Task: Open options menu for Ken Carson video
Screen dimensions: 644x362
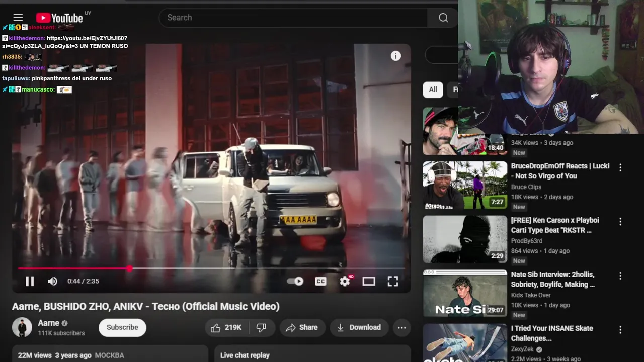Action: click(x=620, y=222)
